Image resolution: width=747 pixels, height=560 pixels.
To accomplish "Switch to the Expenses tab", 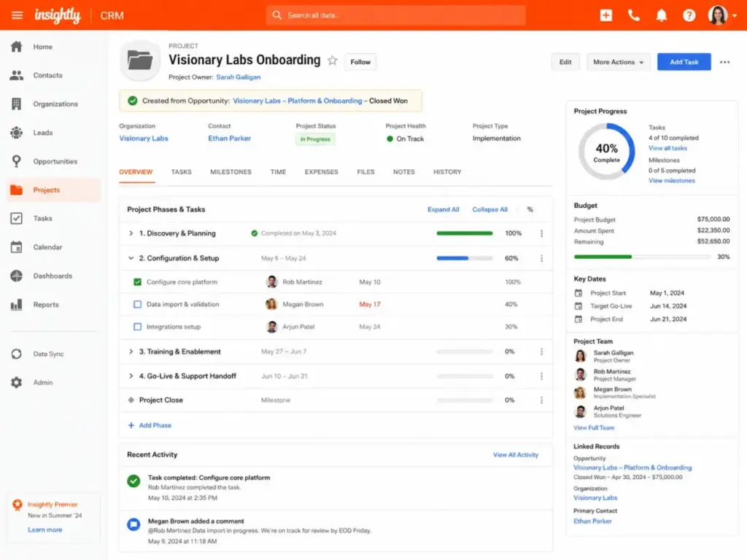I will pos(322,172).
